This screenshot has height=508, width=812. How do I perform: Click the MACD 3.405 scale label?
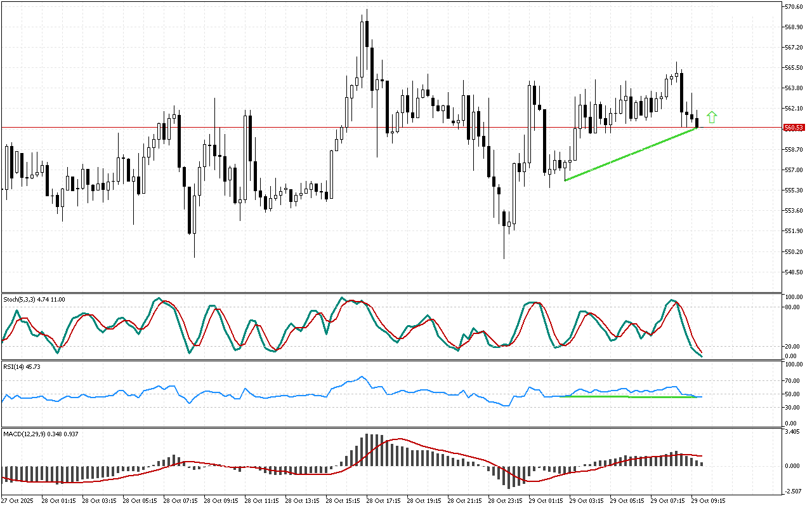(793, 432)
